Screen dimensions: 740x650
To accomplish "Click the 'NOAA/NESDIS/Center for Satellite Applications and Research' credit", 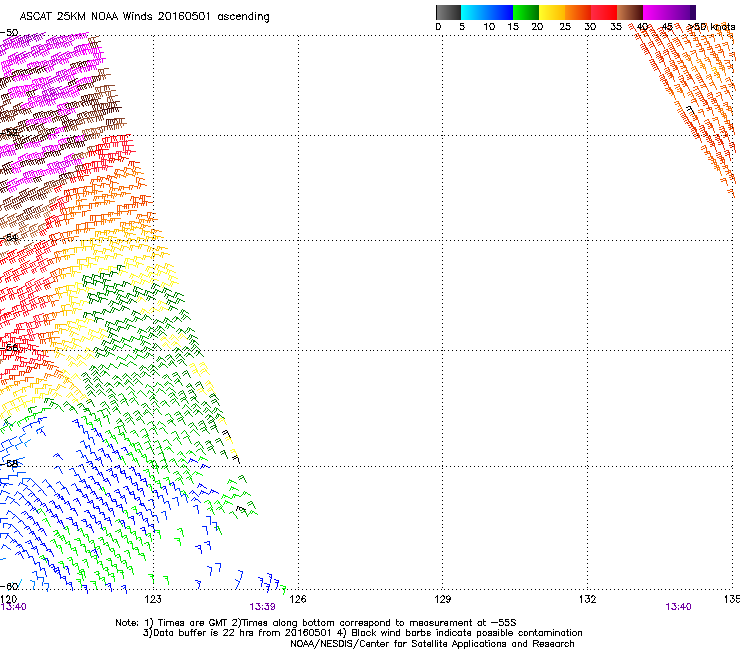I will [x=432, y=644].
